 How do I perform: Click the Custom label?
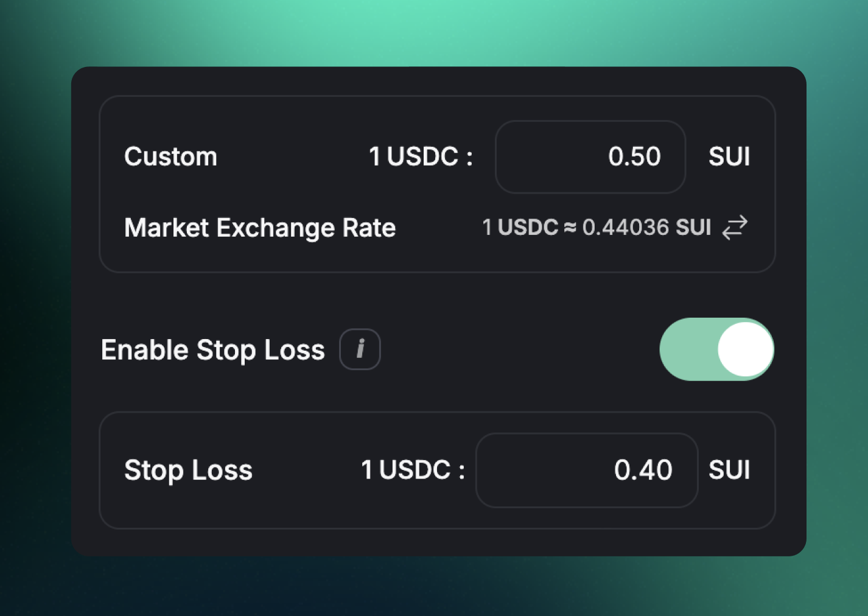(170, 157)
